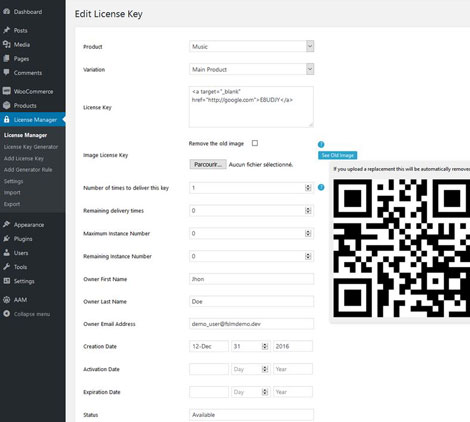This screenshot has width=470, height=422.
Task: Click the Creation Date year field 2016
Action: (293, 346)
